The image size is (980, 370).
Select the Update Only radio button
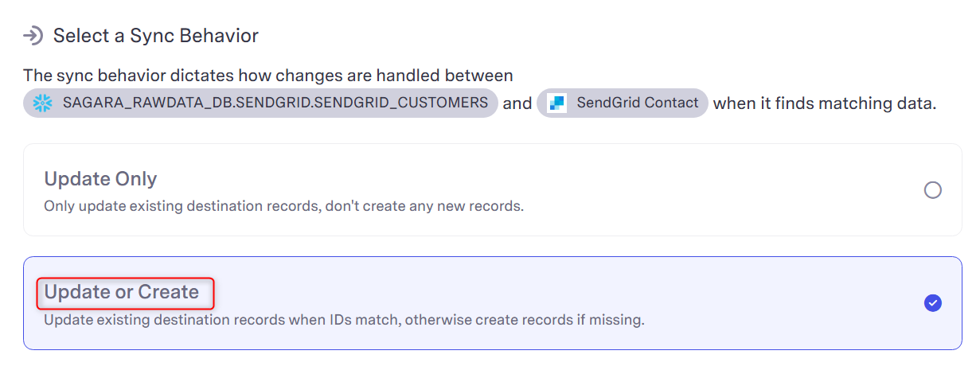(x=932, y=190)
